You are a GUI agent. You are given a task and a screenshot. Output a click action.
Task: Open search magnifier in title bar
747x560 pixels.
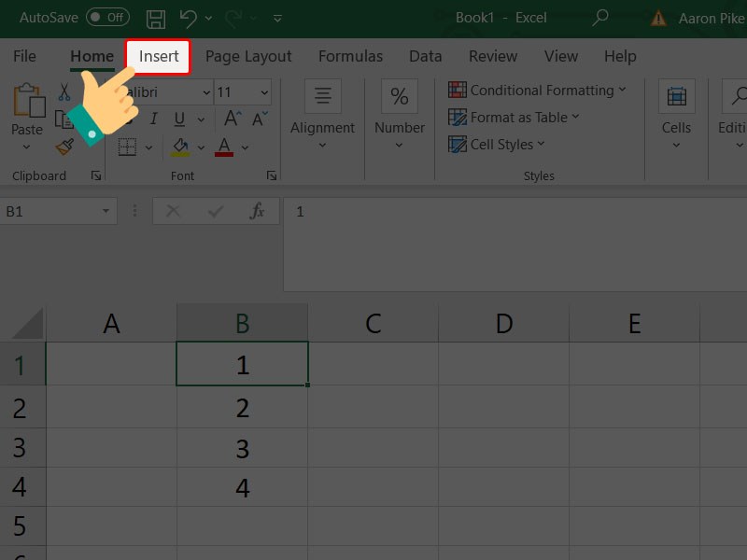point(600,18)
